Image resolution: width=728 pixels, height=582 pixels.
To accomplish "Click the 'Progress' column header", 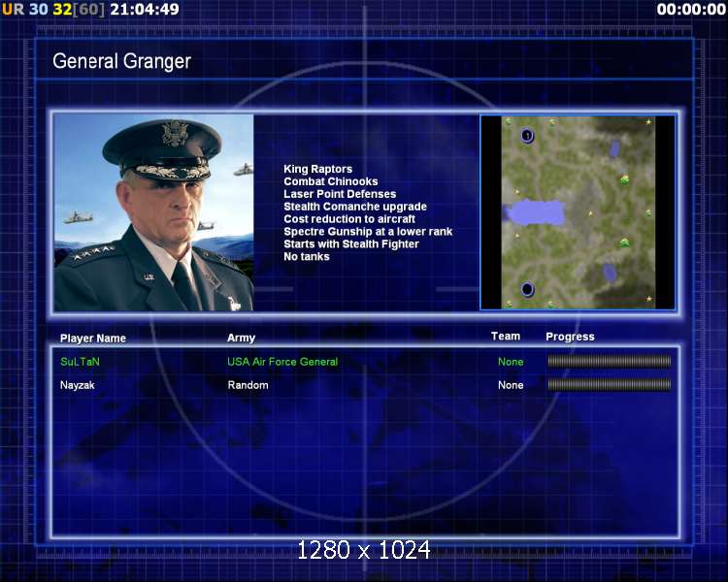I will tap(570, 337).
